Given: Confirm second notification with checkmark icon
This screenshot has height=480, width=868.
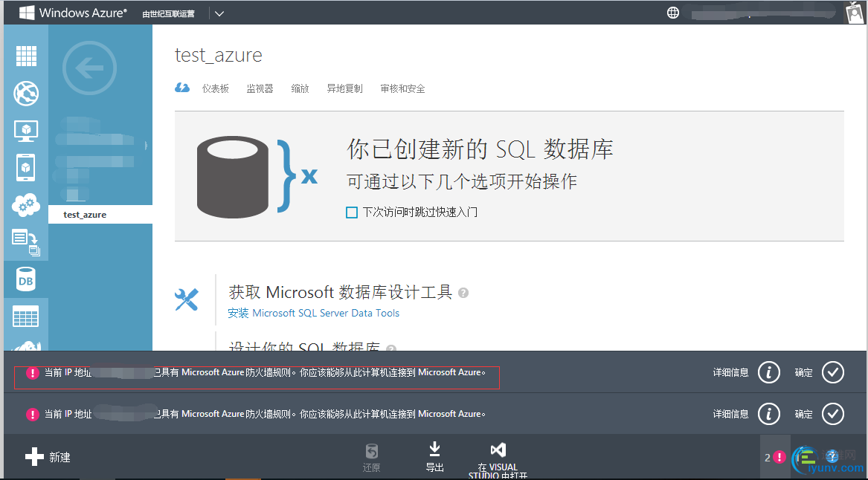Looking at the screenshot, I should pos(833,414).
